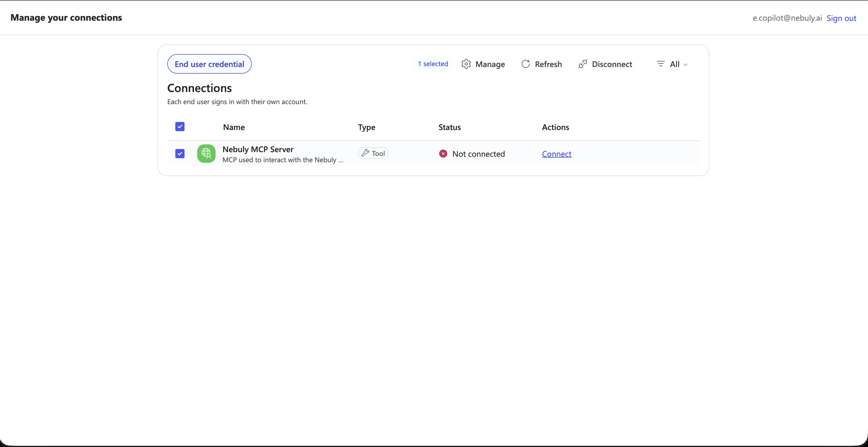Click the 'MCP used to interact' description text
The width and height of the screenshot is (868, 447).
click(x=283, y=160)
